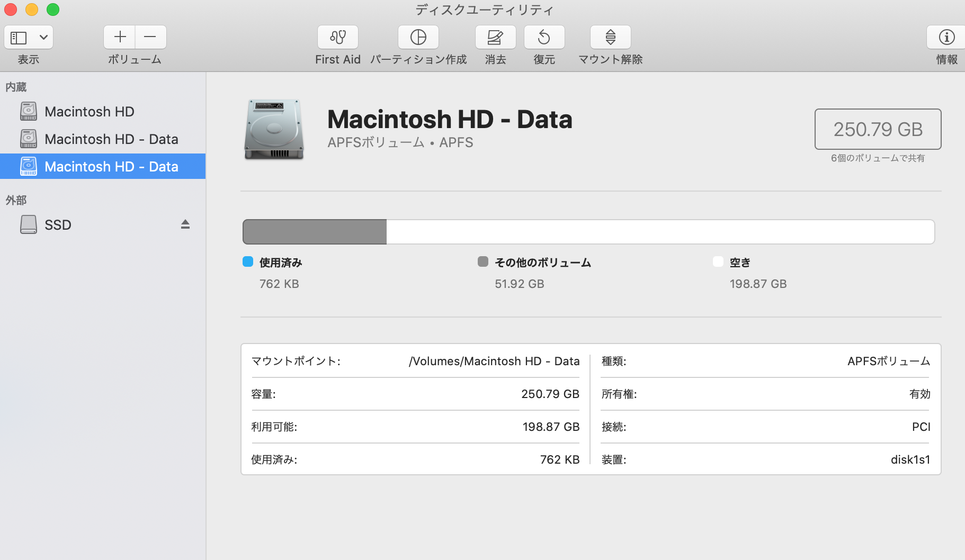Close the Disk Utility window
The height and width of the screenshot is (560, 965).
click(x=11, y=10)
